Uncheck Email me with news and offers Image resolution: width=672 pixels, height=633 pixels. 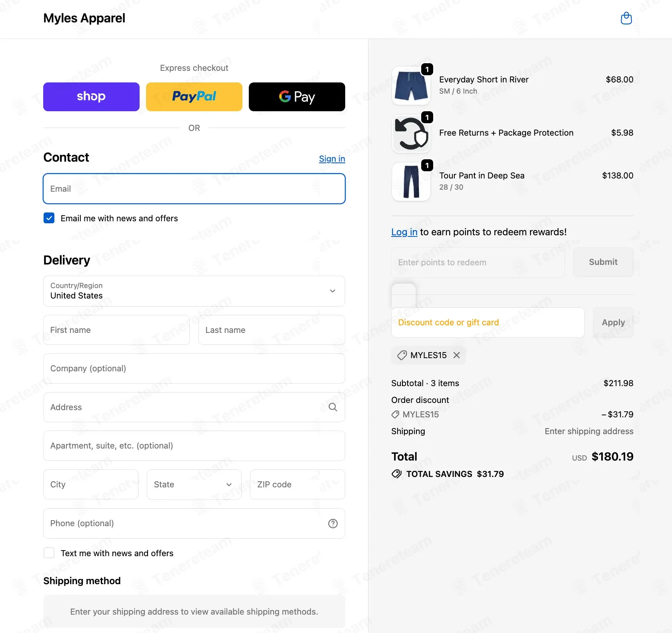tap(49, 218)
